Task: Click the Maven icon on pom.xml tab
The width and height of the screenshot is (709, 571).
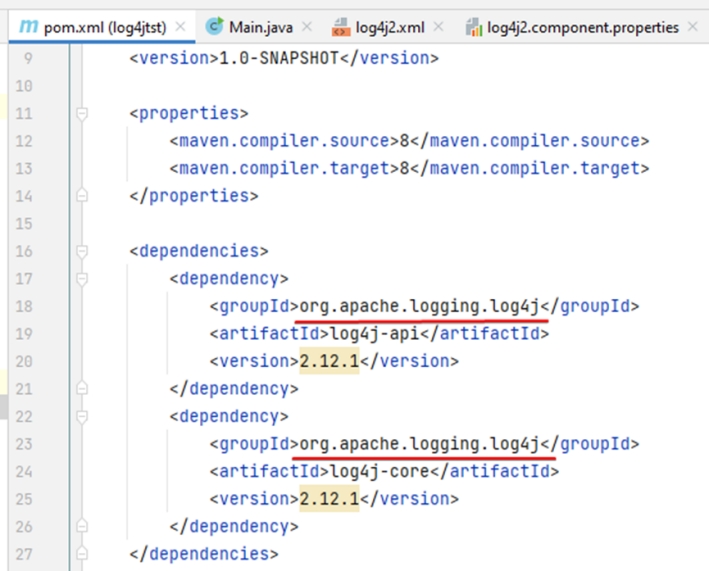Action: (29, 27)
